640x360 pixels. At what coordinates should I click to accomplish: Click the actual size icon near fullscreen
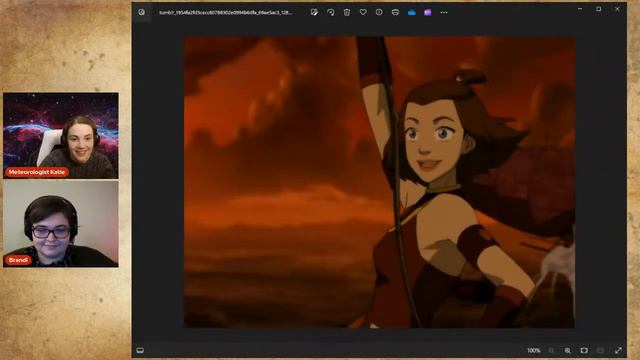[x=600, y=350]
